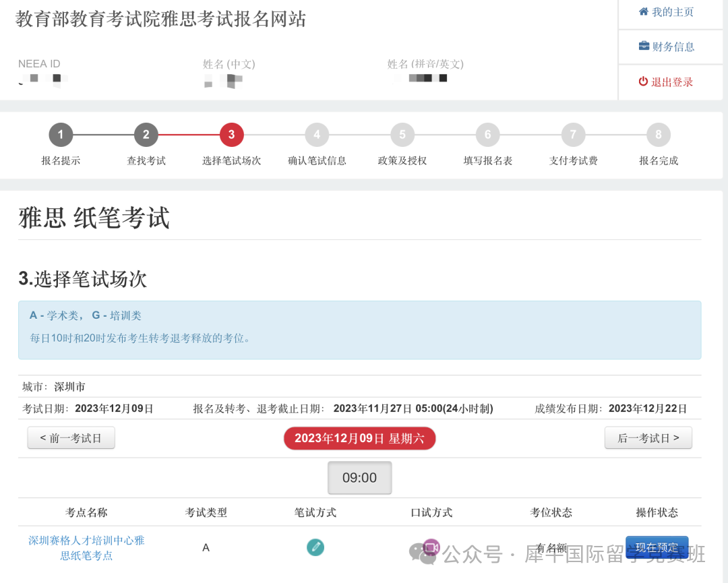Image resolution: width=728 pixels, height=583 pixels.
Task: Open 我的主页 home link
Action: pos(666,12)
